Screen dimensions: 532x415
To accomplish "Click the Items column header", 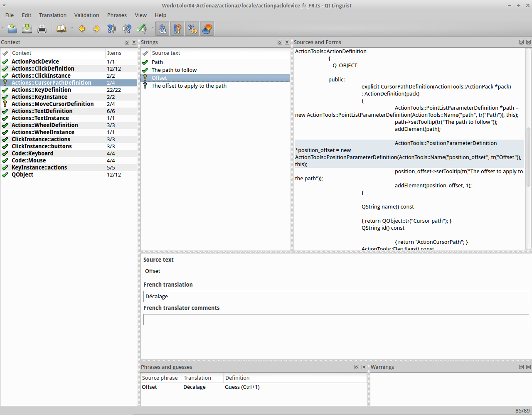I will click(x=114, y=53).
